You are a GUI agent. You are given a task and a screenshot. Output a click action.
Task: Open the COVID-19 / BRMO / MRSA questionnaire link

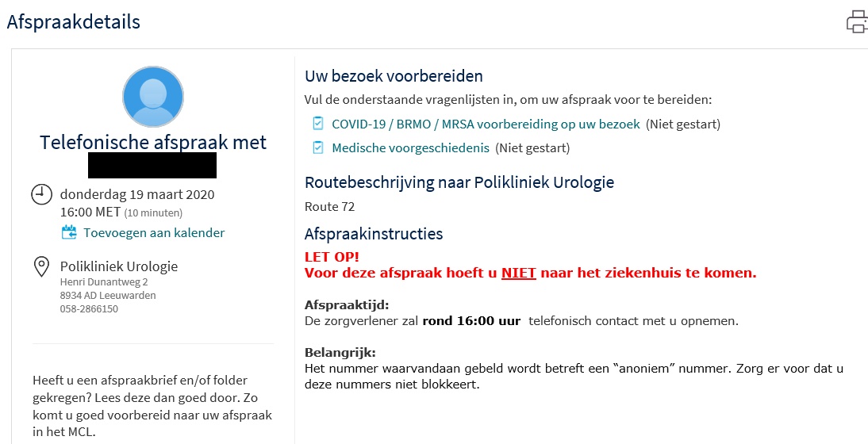click(486, 124)
